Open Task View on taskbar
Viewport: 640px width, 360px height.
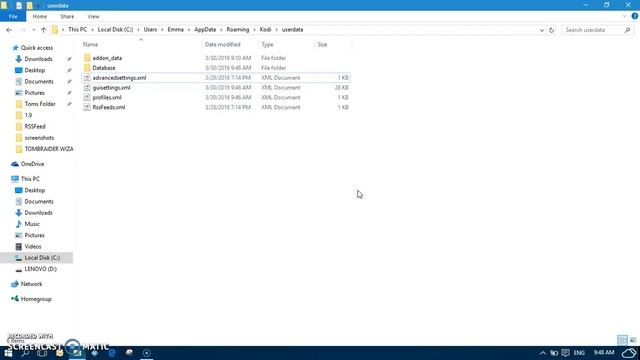pyautogui.click(x=42, y=353)
